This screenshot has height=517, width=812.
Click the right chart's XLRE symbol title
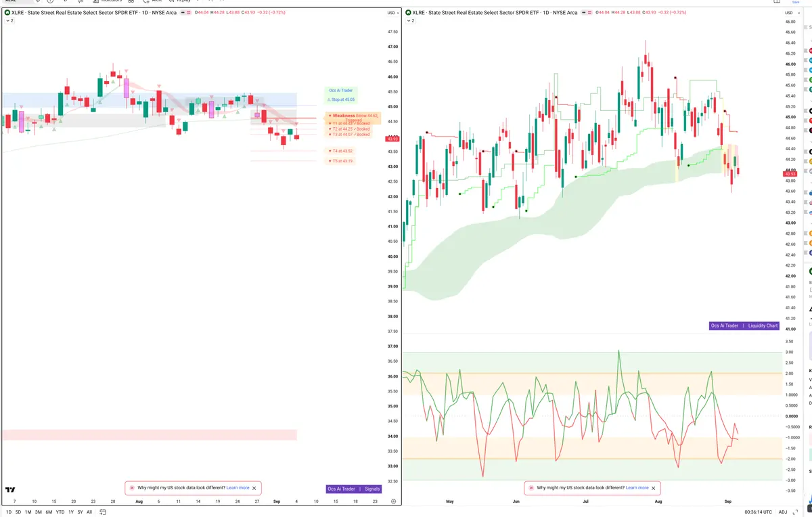coord(495,13)
